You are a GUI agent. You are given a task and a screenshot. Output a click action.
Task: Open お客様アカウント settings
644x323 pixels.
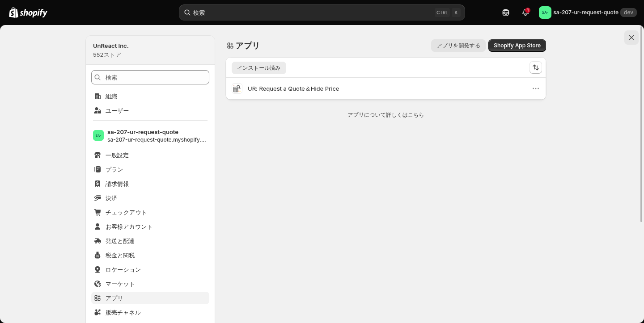150,227
